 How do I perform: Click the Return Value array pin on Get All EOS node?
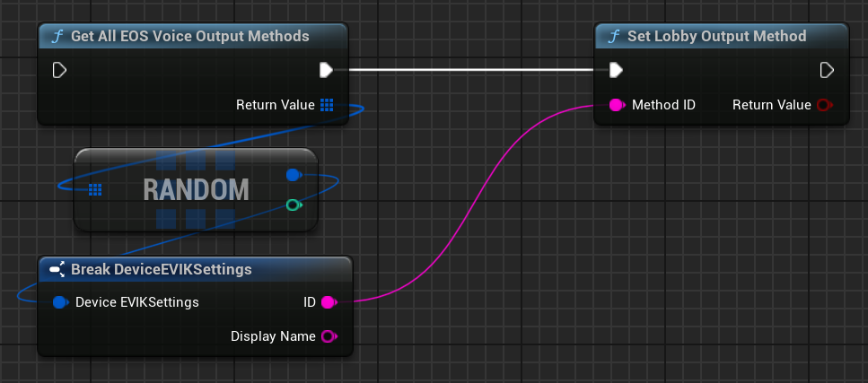click(x=327, y=105)
